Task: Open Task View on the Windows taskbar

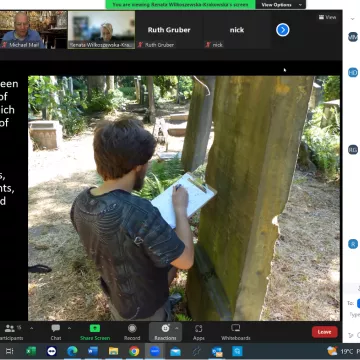Action: point(10,351)
